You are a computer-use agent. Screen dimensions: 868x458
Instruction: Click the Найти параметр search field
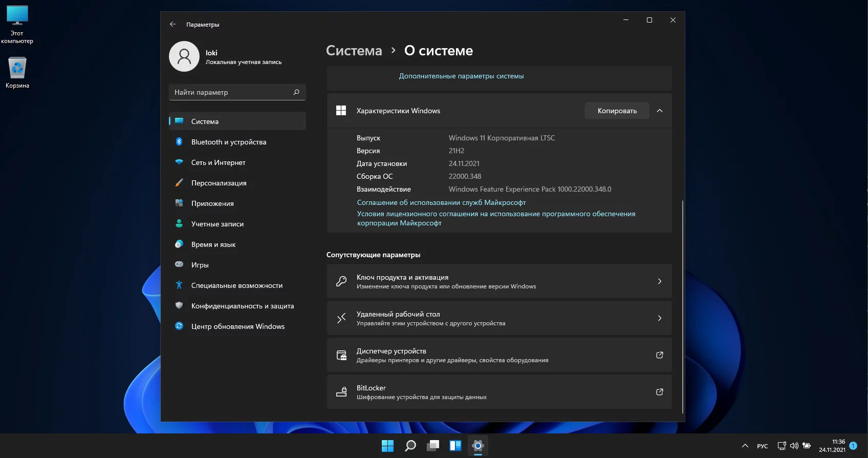click(x=230, y=92)
